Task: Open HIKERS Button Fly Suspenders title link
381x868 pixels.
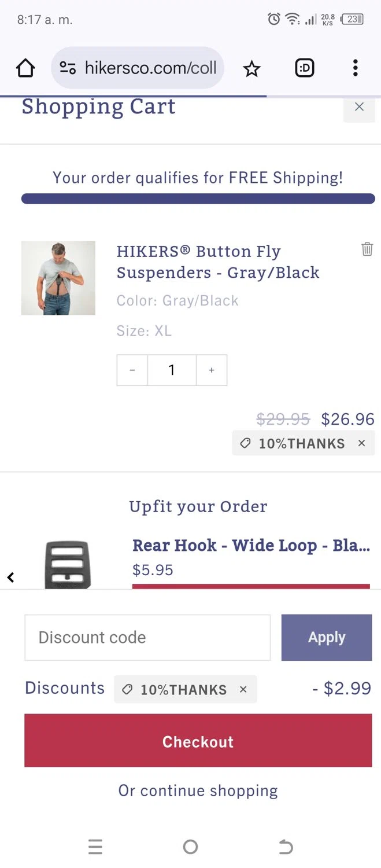Action: 218,262
